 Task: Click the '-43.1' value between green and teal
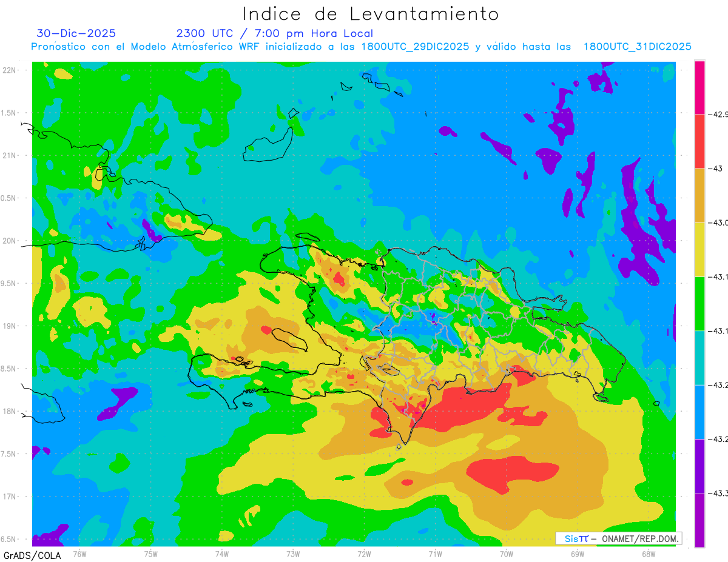coord(719,331)
